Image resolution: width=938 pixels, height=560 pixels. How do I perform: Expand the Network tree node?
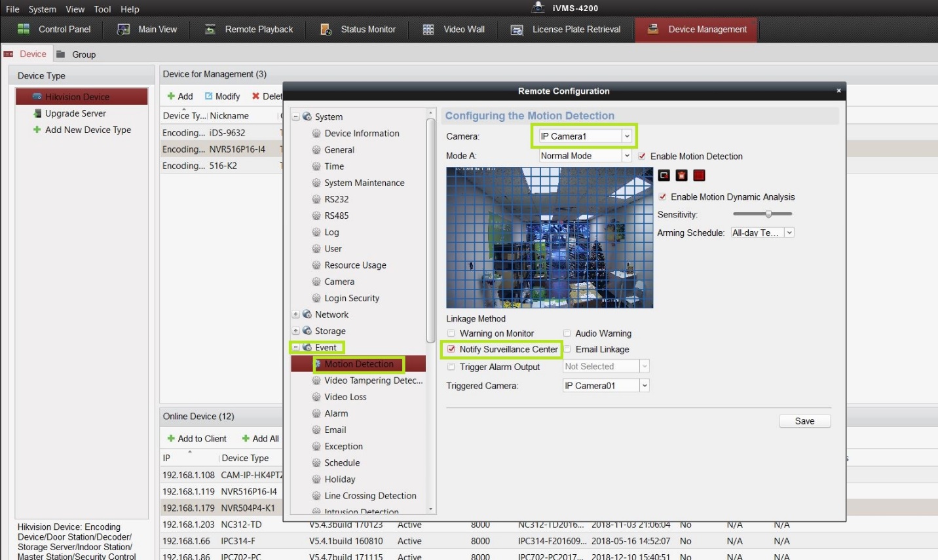pos(296,314)
